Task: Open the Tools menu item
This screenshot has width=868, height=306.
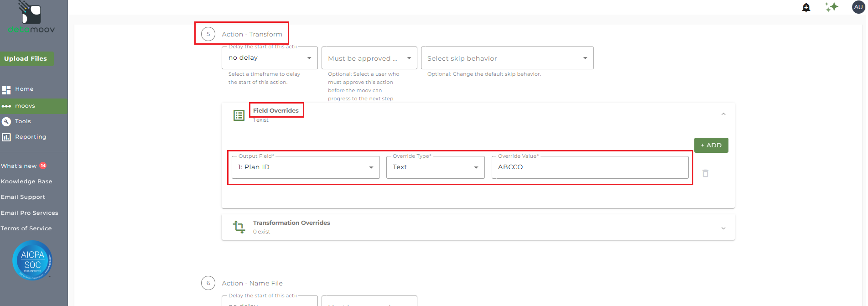Action: pos(23,121)
